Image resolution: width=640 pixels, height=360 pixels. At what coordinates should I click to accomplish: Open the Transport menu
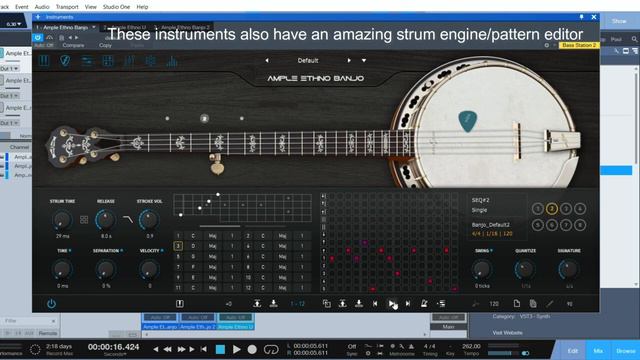point(67,7)
